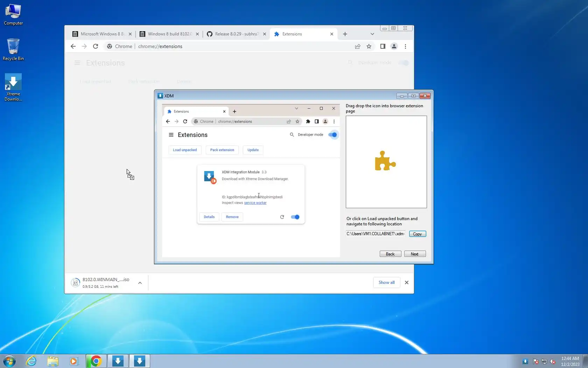Screen dimensions: 588x368
Task: Open the Chrome three-dot menu in the main window
Action: pos(405,46)
